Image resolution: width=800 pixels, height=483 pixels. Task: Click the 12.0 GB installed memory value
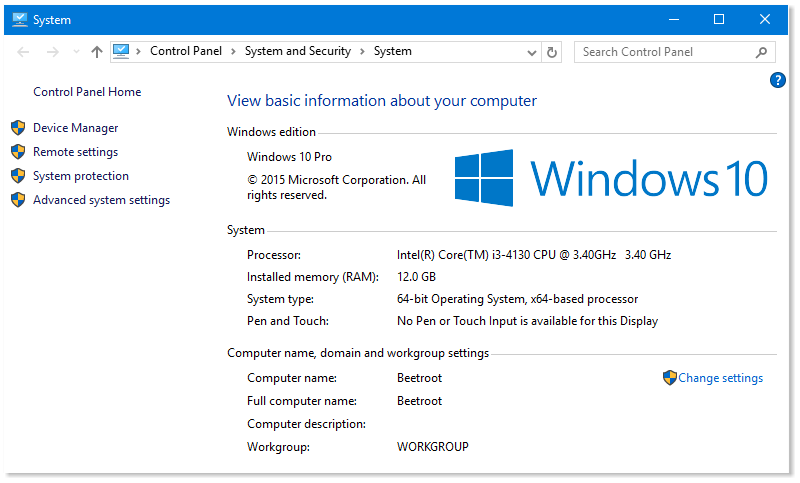click(x=416, y=277)
